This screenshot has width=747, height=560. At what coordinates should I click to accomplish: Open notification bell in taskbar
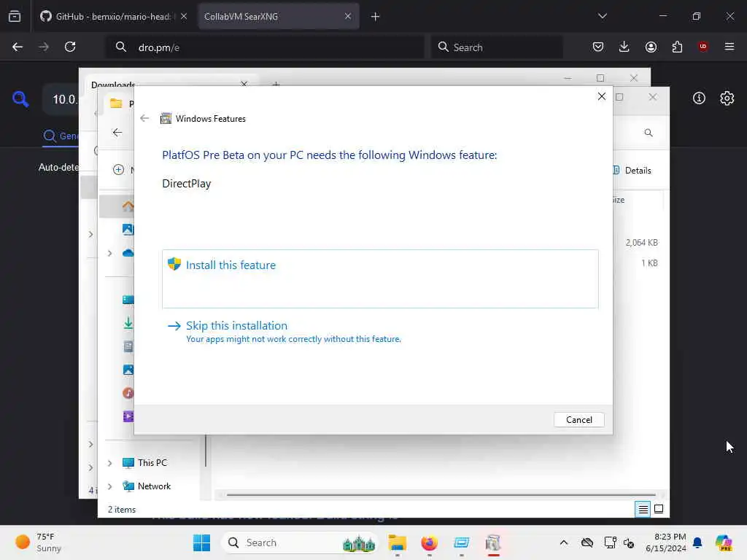coord(697,542)
